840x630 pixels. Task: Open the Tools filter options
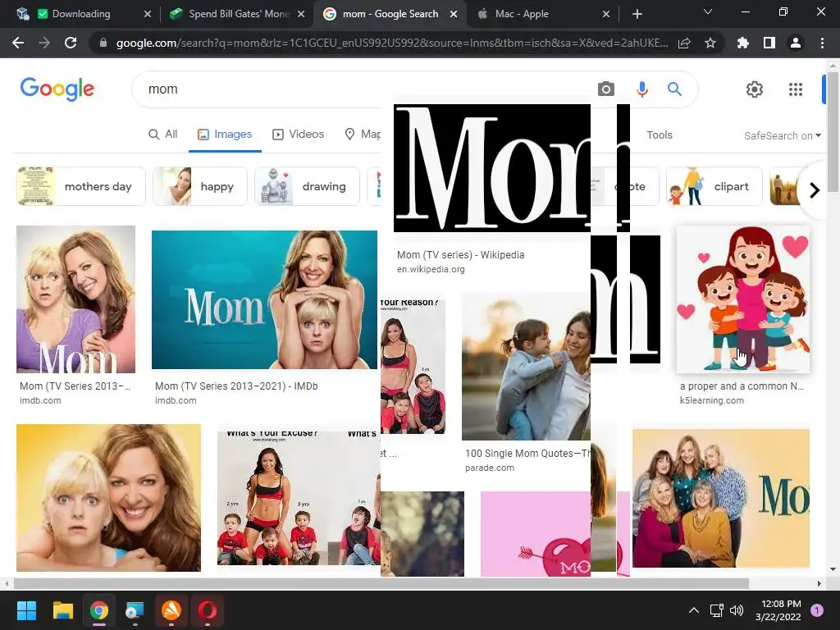[659, 135]
